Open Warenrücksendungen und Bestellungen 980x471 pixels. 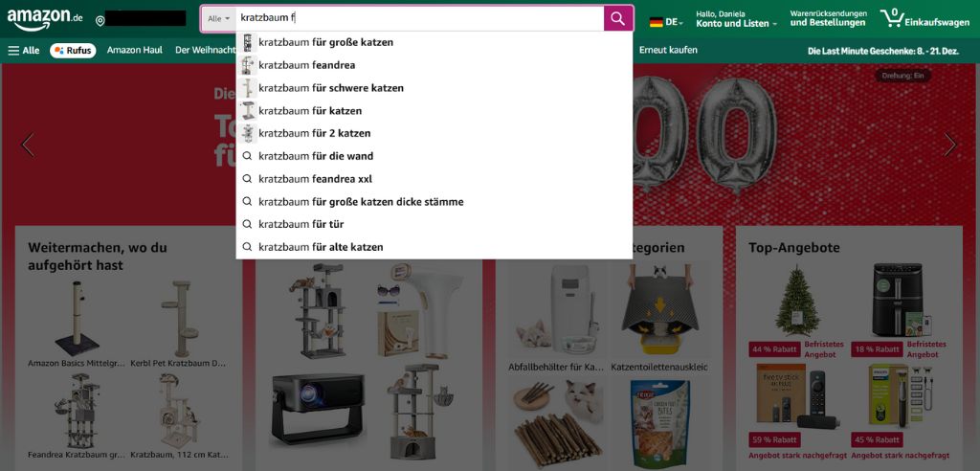pos(828,19)
